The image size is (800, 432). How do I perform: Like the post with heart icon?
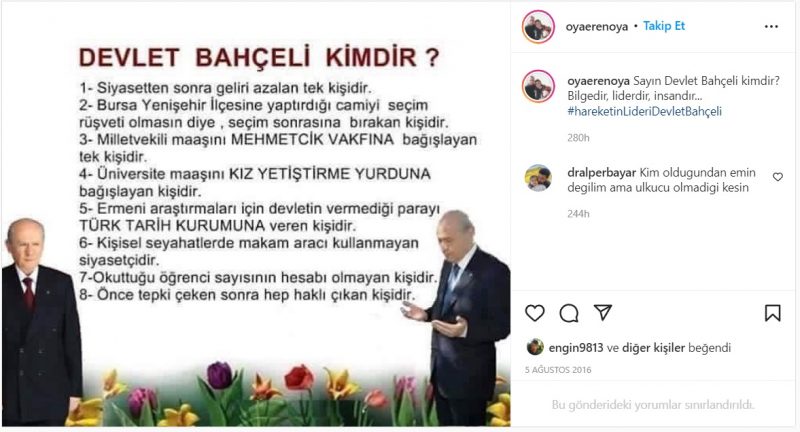535,313
